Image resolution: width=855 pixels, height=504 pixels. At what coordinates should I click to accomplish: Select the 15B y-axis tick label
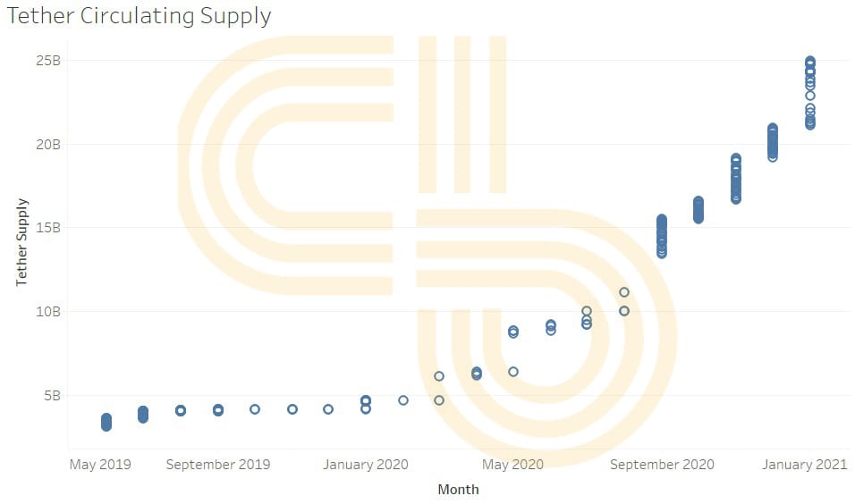pyautogui.click(x=48, y=227)
